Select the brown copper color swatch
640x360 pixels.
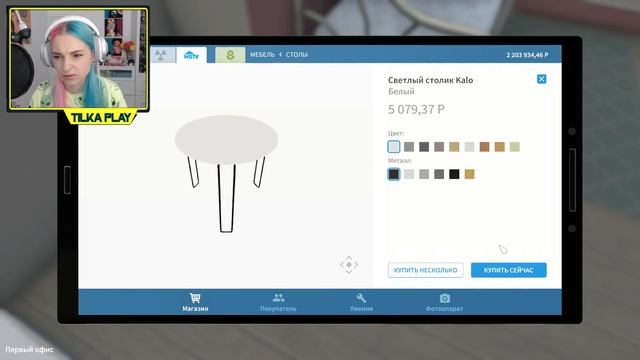point(484,147)
